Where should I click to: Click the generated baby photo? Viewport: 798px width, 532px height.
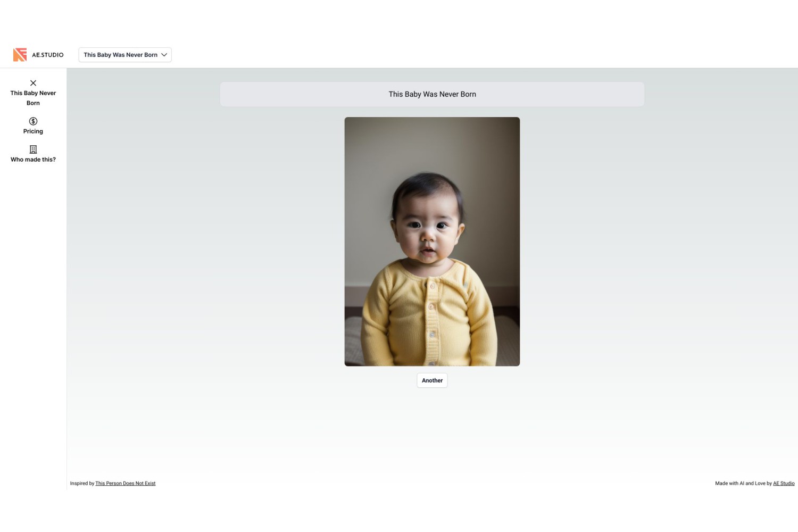(432, 242)
